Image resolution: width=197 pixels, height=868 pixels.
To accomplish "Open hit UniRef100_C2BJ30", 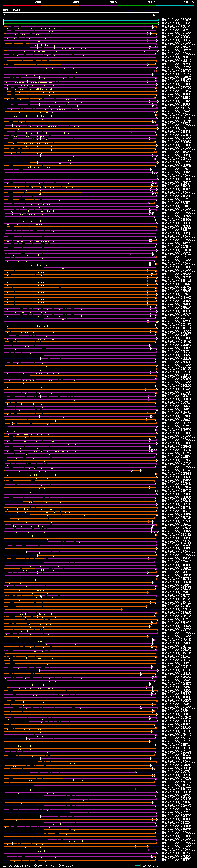I will [177, 450].
